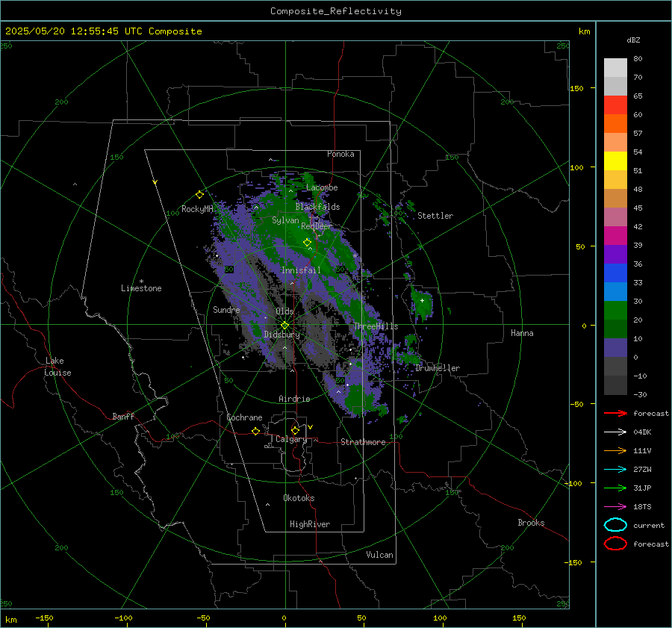This screenshot has width=672, height=628.
Task: Click the yellow diamond marker at Calgary
Action: (295, 430)
